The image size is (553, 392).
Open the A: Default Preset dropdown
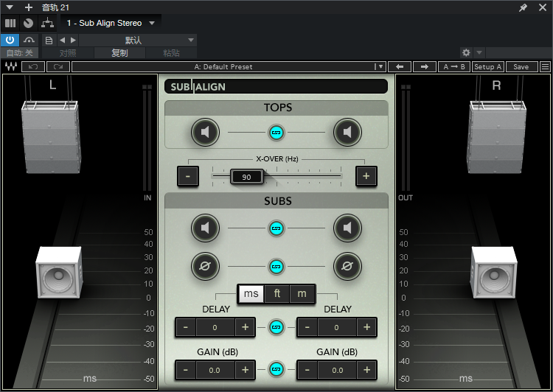coord(229,66)
